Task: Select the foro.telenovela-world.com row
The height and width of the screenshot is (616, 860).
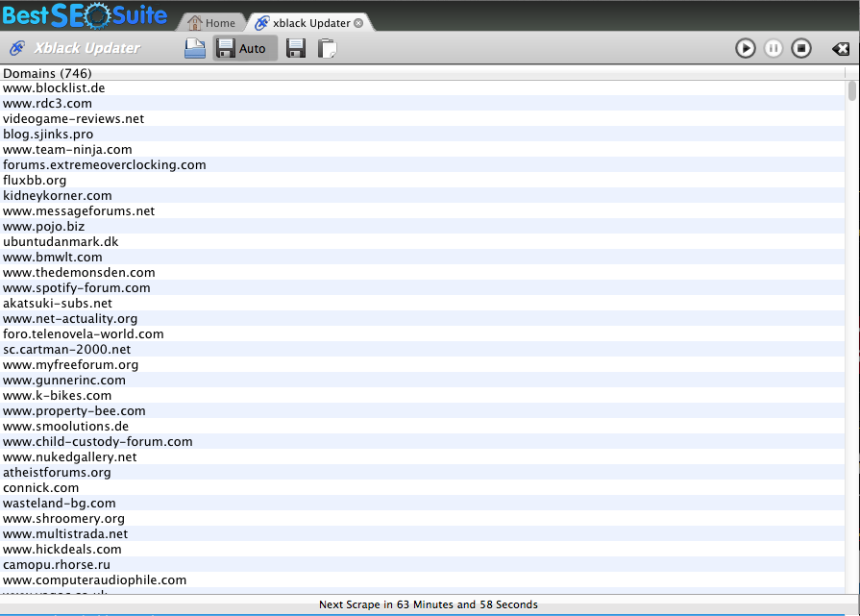Action: pyautogui.click(x=423, y=333)
